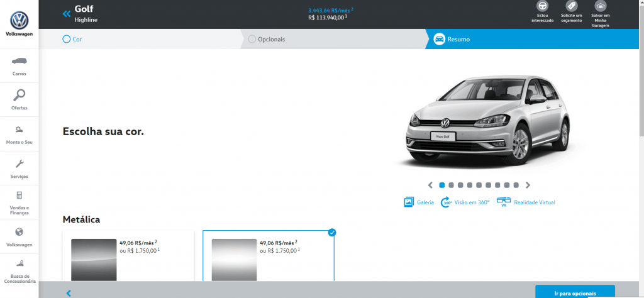Click Solicite um orçamento tag icon

pyautogui.click(x=571, y=6)
